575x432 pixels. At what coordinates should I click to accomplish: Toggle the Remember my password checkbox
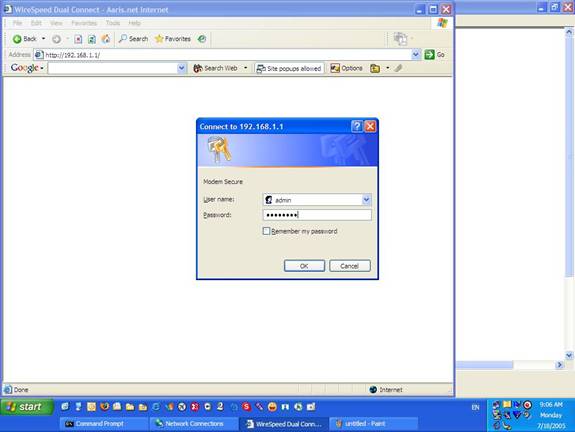click(x=266, y=231)
